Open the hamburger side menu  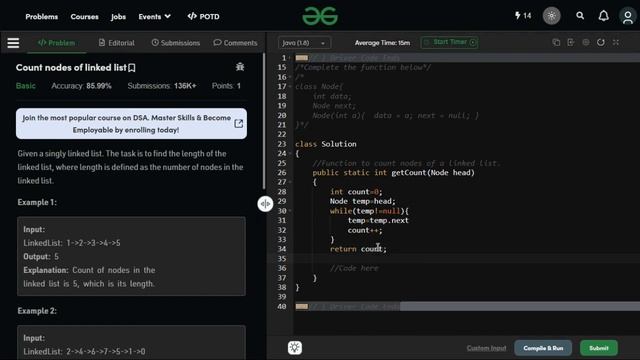[13, 42]
